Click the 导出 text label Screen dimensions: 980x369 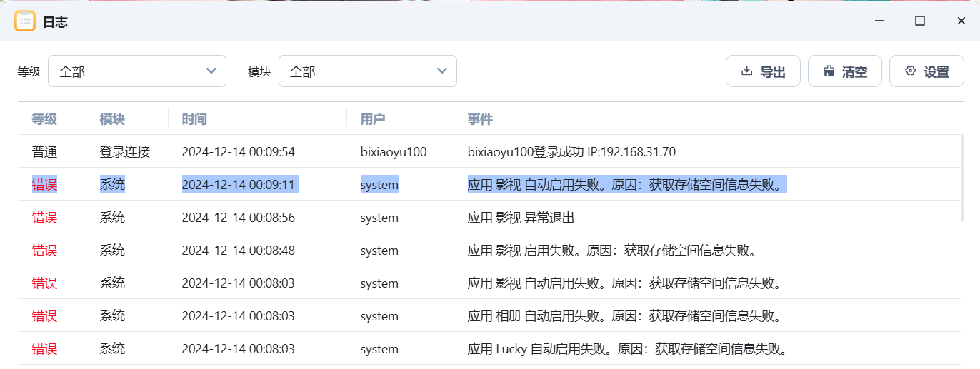tap(773, 72)
